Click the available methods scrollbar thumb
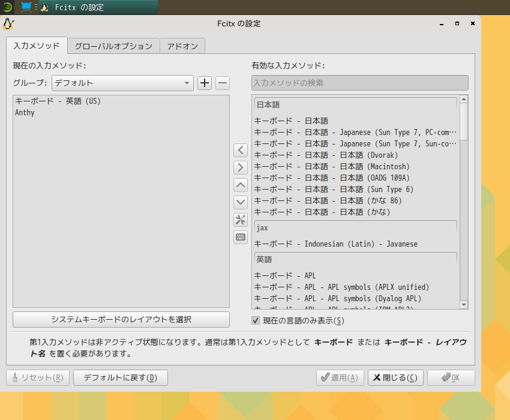The image size is (510, 420). 464,122
